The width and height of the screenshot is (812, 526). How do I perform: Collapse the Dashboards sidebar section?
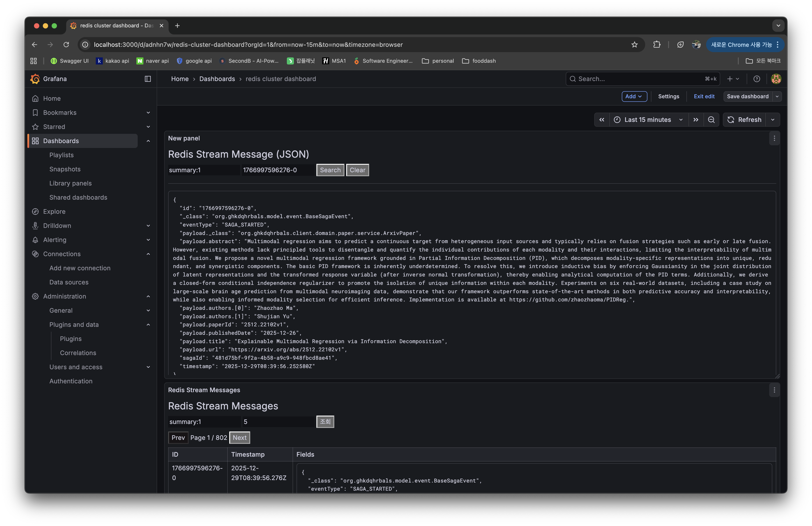pyautogui.click(x=148, y=141)
